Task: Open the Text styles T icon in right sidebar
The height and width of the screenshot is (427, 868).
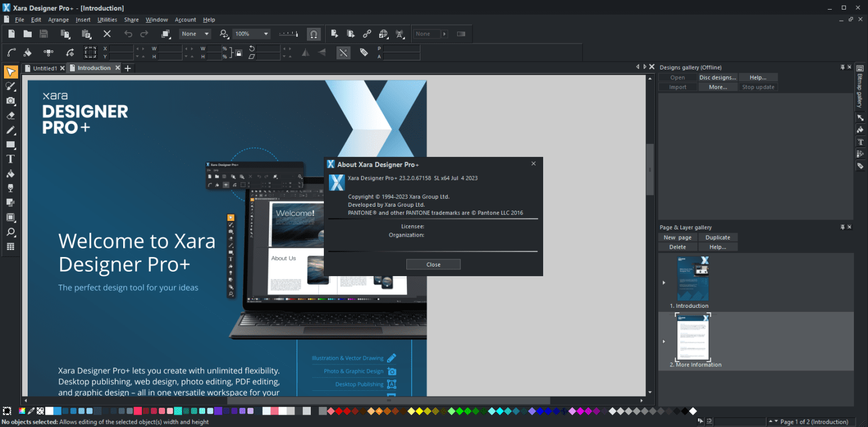Action: point(860,142)
